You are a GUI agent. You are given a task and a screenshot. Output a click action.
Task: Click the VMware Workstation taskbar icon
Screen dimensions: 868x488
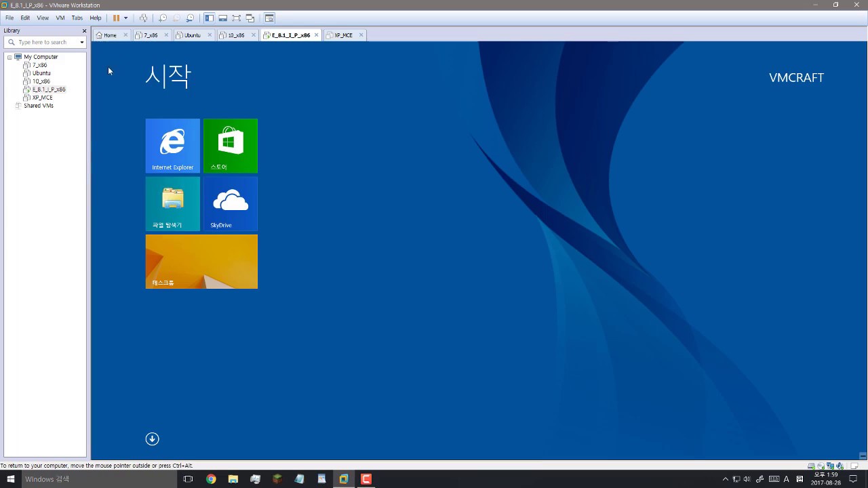(344, 479)
